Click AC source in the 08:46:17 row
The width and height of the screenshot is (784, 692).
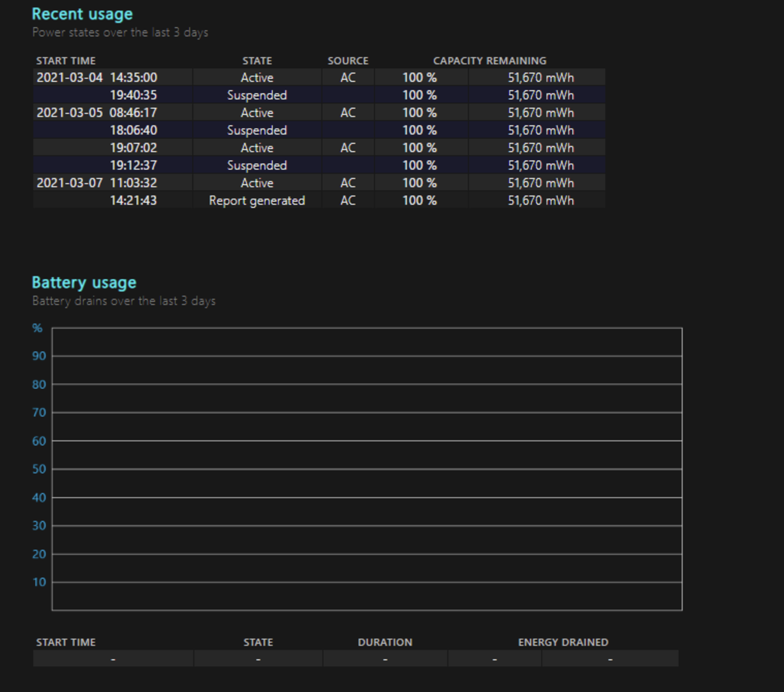[x=348, y=113]
